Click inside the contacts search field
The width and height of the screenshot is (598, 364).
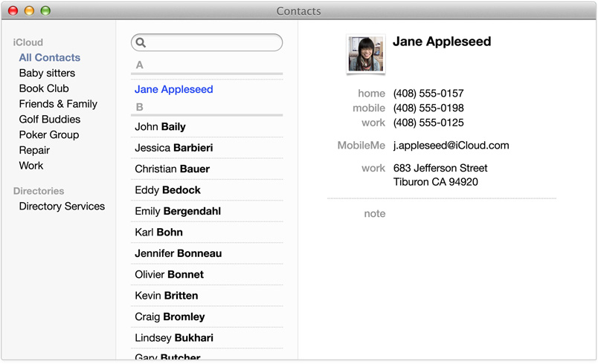(212, 43)
